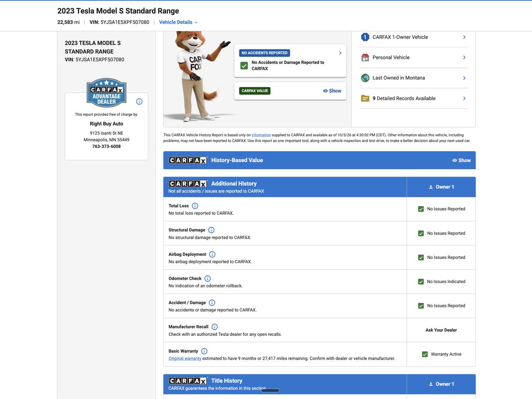Click the dealer phone number 763-373-6008
The width and height of the screenshot is (532, 399).
pyautogui.click(x=106, y=146)
